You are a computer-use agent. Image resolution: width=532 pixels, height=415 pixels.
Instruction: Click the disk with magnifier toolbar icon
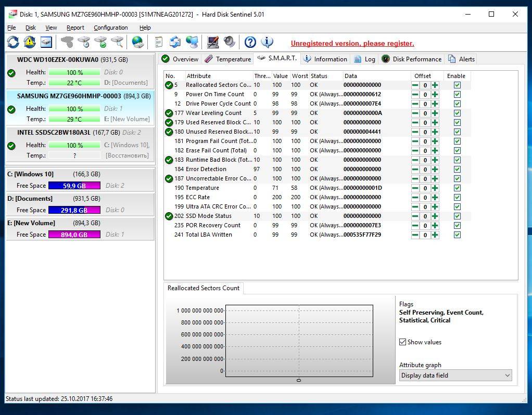[117, 42]
